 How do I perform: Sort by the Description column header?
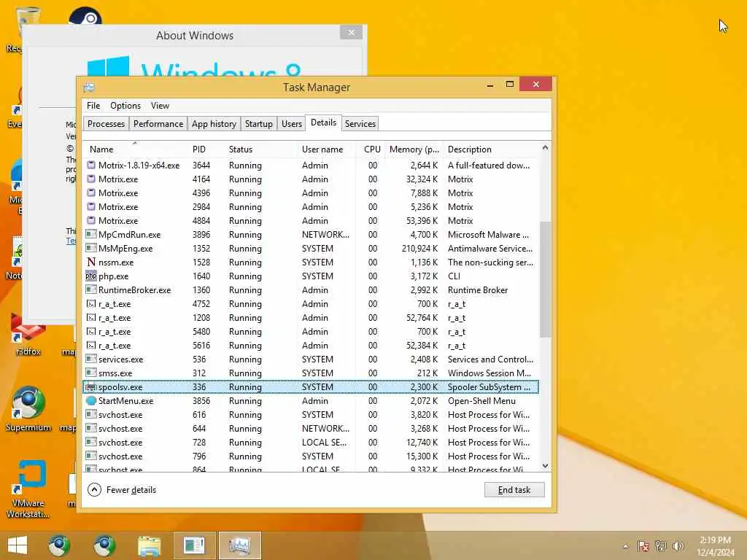(x=491, y=149)
